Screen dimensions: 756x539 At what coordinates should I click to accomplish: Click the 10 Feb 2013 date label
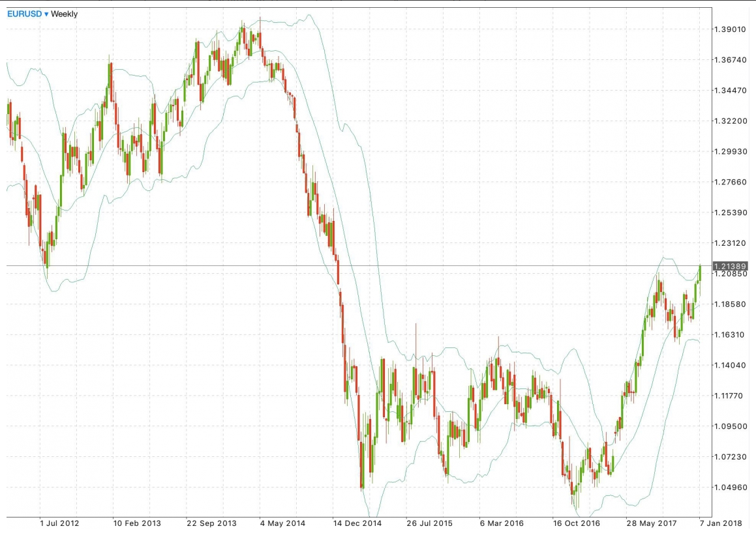click(x=137, y=523)
